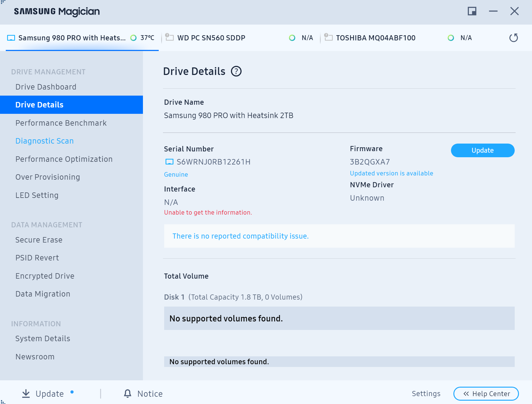The height and width of the screenshot is (404, 532).
Task: Open Performance Benchmark page
Action: point(71,123)
